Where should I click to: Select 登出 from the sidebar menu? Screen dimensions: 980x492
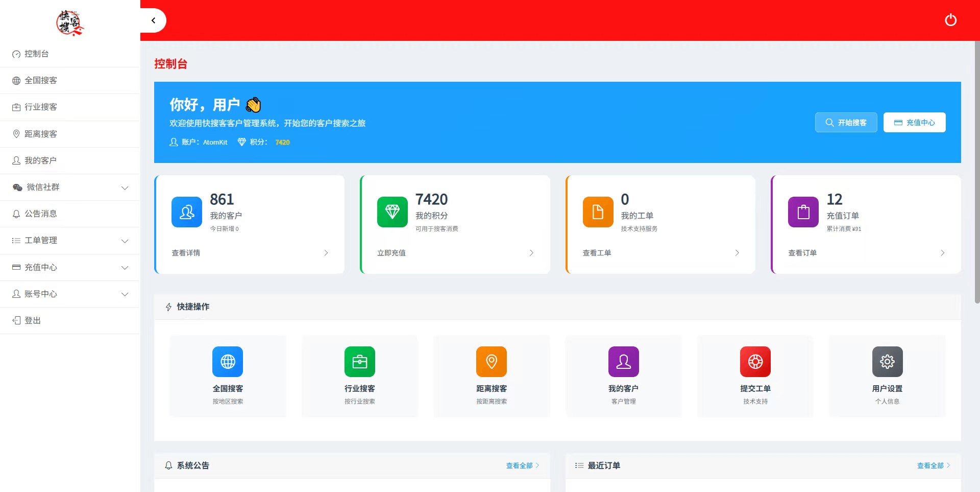33,320
